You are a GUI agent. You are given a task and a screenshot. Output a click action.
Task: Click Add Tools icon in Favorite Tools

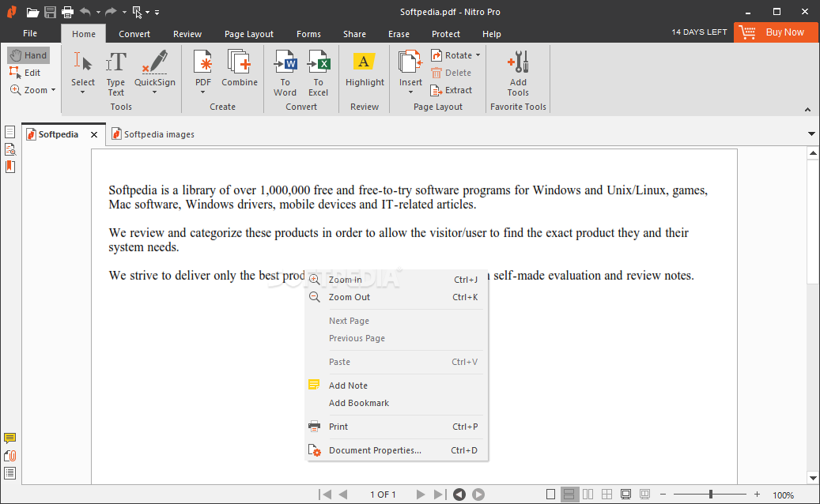click(518, 63)
